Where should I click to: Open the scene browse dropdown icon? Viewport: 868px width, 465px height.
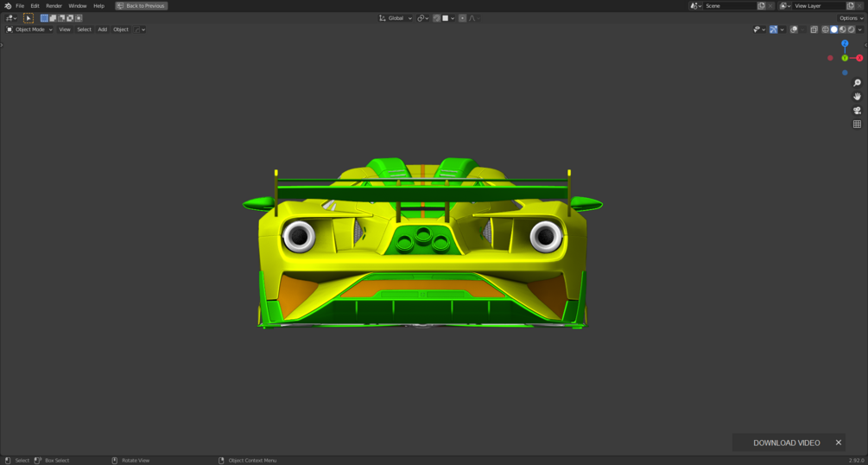click(x=696, y=5)
